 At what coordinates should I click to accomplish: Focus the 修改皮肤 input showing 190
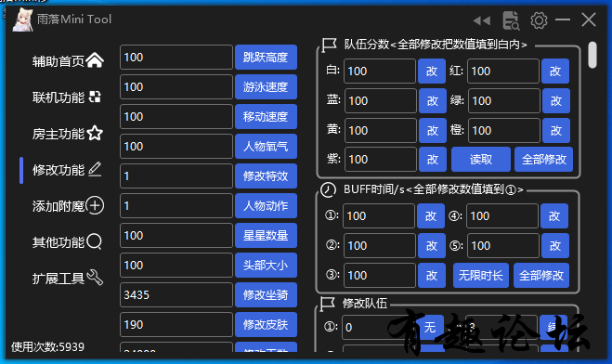pyautogui.click(x=176, y=324)
